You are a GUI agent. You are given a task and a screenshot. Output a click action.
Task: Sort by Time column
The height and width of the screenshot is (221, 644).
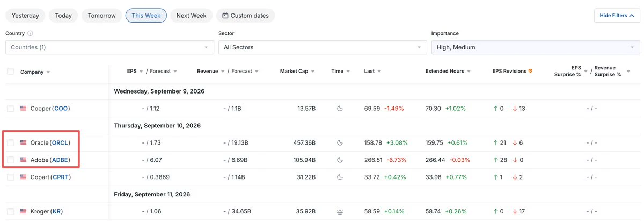pos(340,71)
